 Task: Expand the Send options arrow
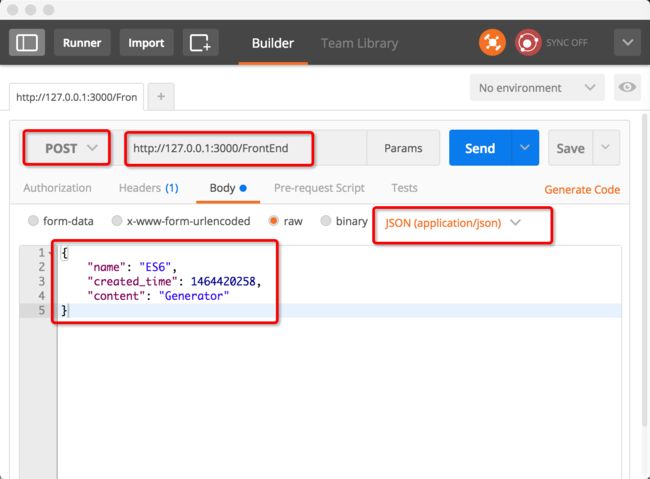tap(525, 148)
